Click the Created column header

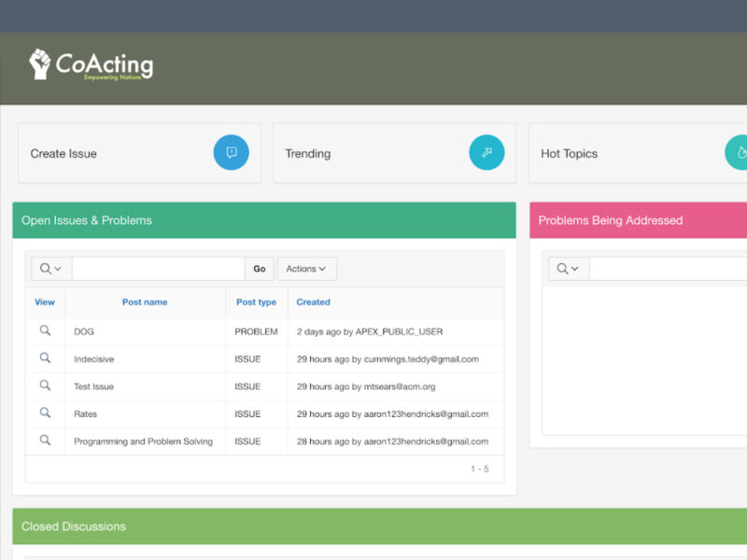pyautogui.click(x=314, y=302)
